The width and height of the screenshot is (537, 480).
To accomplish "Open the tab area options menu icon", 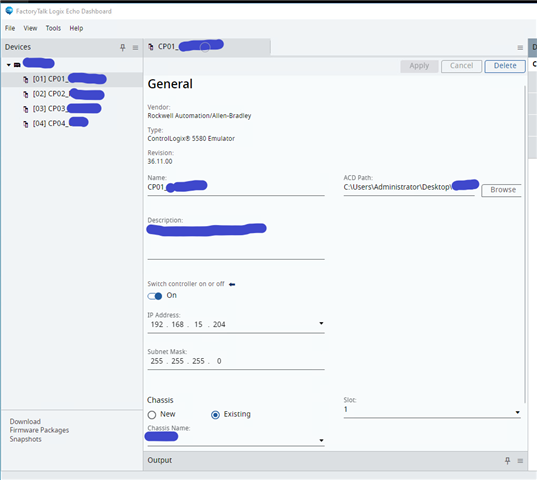I will (x=520, y=48).
